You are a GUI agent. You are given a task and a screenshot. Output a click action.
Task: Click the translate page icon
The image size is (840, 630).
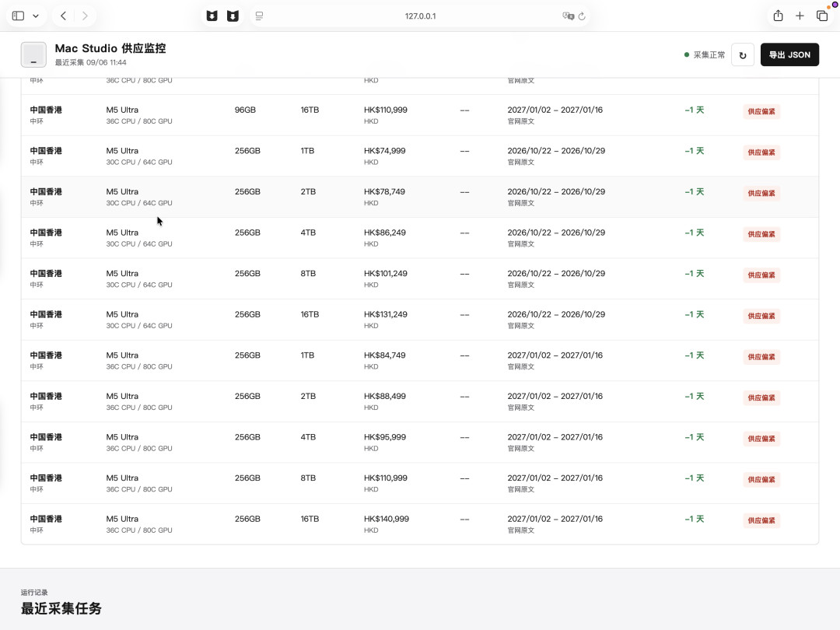tap(568, 16)
